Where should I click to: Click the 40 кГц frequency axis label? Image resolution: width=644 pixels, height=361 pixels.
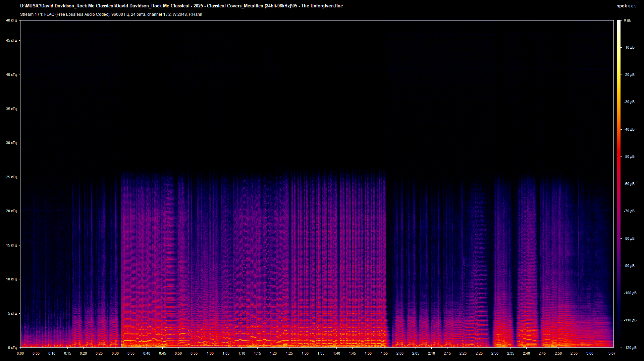pyautogui.click(x=11, y=75)
